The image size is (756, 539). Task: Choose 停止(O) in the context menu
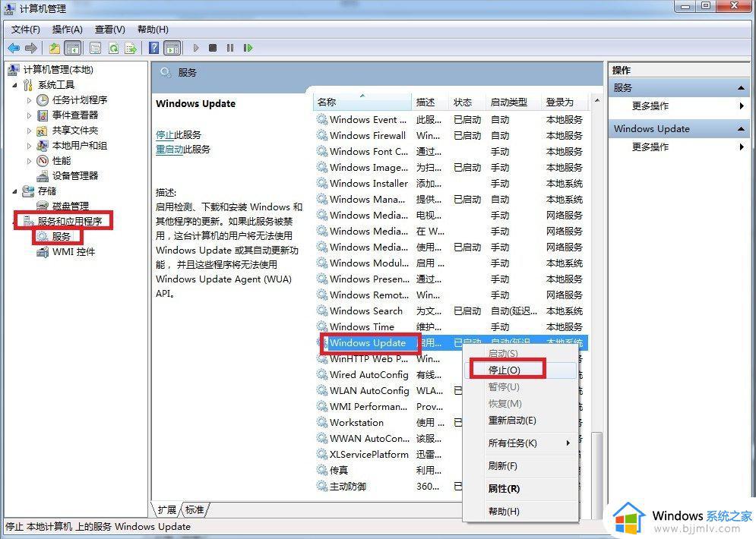520,370
